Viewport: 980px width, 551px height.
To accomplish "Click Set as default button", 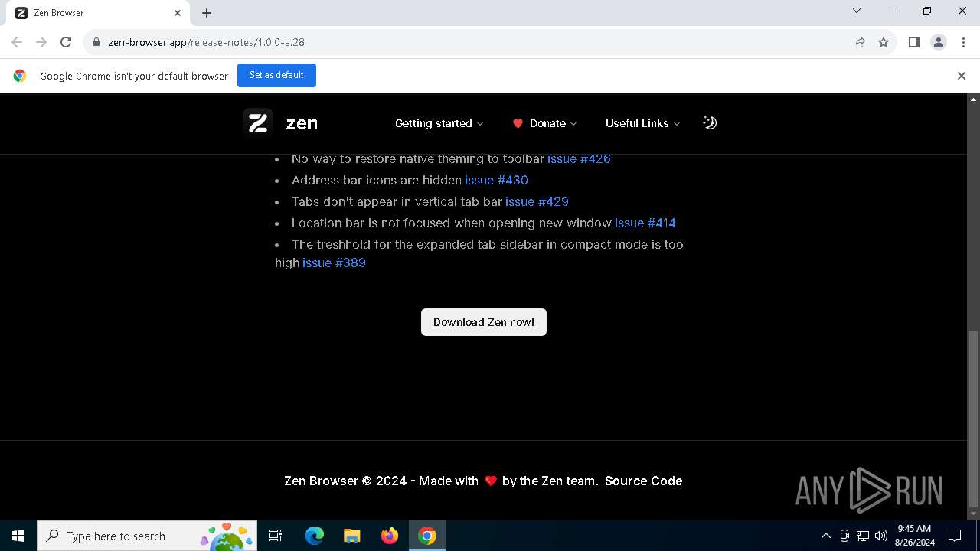I will coord(276,75).
